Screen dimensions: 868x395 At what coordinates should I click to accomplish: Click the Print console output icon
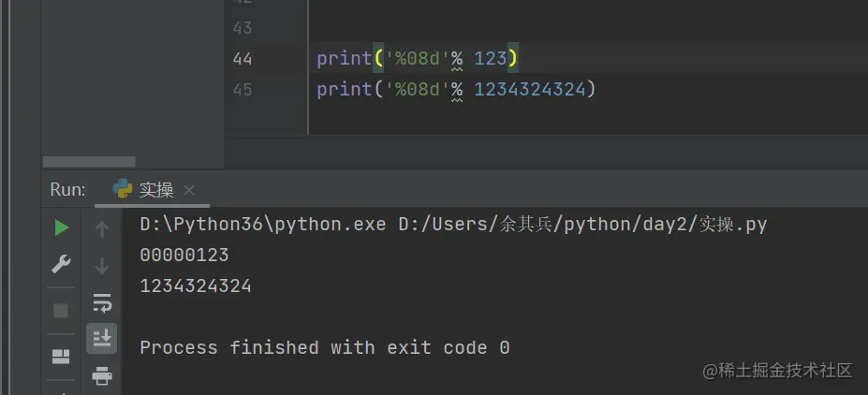click(102, 376)
